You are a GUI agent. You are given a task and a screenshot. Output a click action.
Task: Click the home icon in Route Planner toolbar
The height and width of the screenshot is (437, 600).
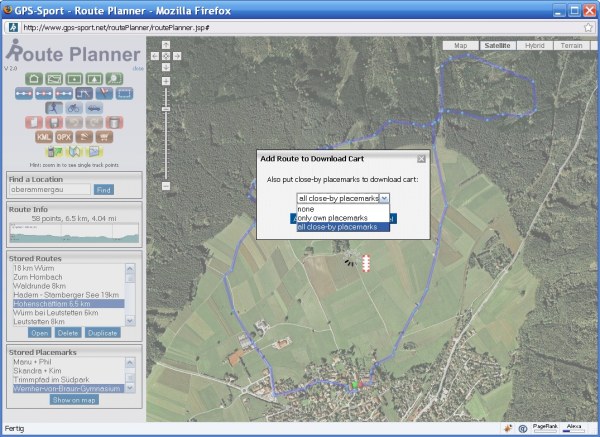coord(34,78)
